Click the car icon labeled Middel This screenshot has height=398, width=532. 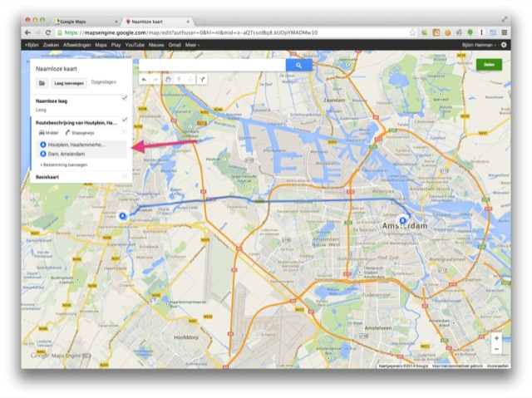pyautogui.click(x=42, y=133)
